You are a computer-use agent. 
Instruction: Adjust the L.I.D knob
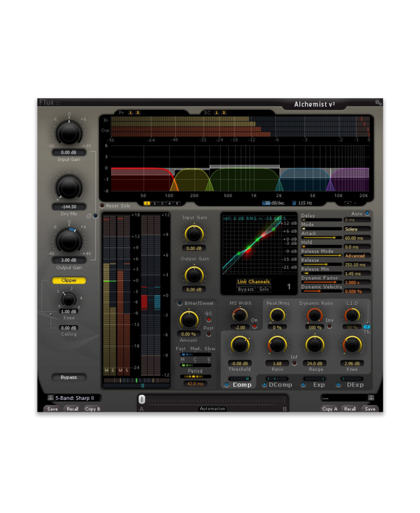click(352, 315)
